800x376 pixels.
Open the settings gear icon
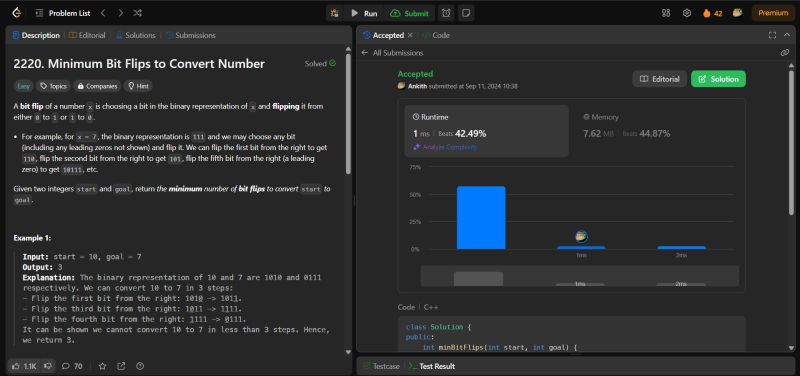tap(687, 13)
